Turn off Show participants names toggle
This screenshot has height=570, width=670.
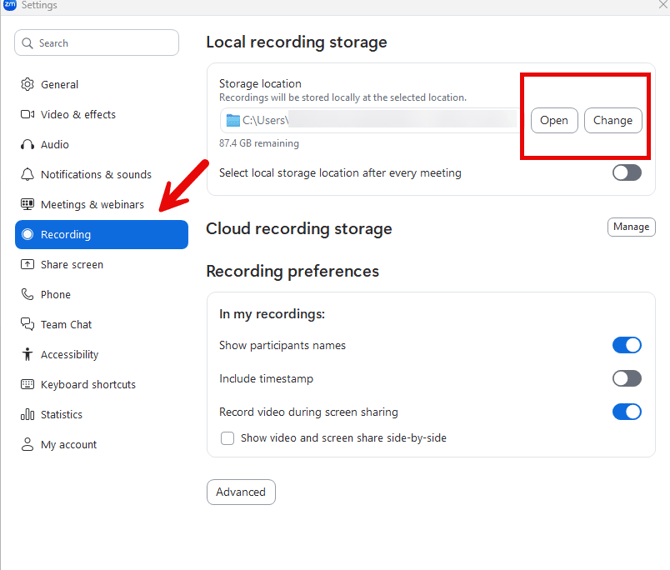626,345
